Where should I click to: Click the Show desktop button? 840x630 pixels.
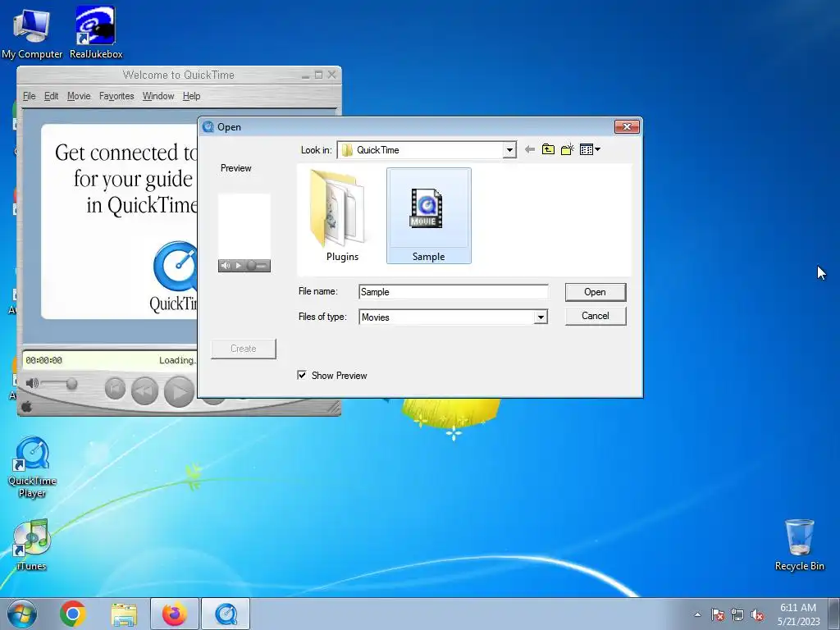834,614
